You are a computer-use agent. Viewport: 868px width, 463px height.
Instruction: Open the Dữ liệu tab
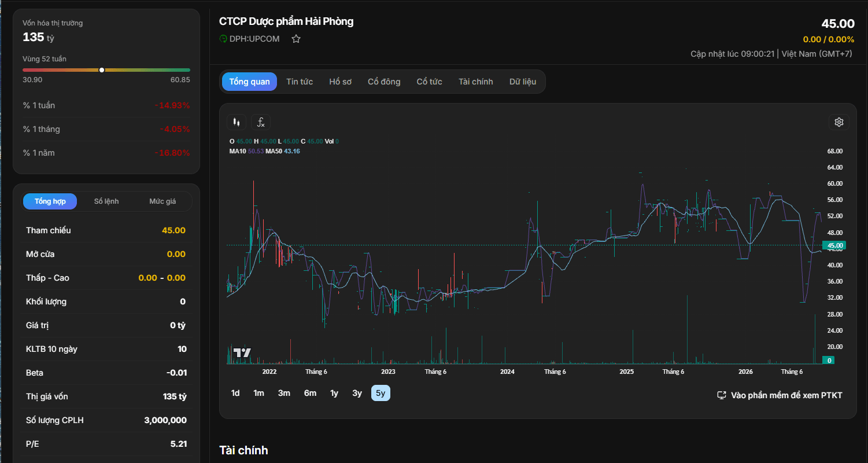523,82
